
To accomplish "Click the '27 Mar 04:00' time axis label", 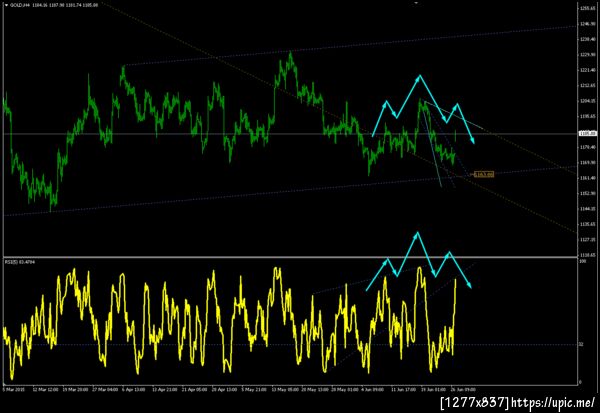I will coord(105,389).
